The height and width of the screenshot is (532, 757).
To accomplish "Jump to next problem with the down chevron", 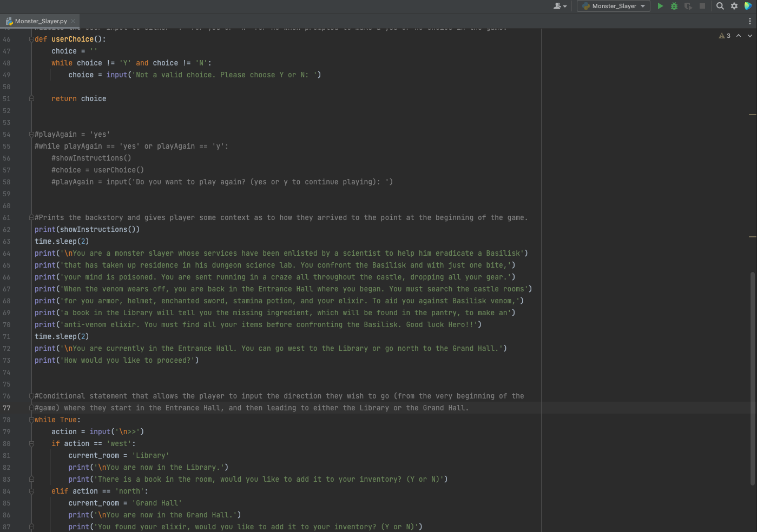I will 749,35.
